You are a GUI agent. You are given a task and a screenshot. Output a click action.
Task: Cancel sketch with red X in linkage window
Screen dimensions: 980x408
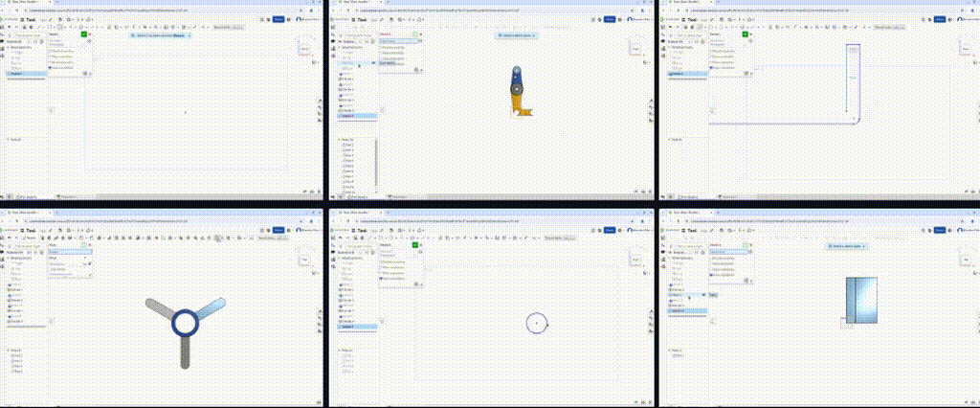(420, 34)
